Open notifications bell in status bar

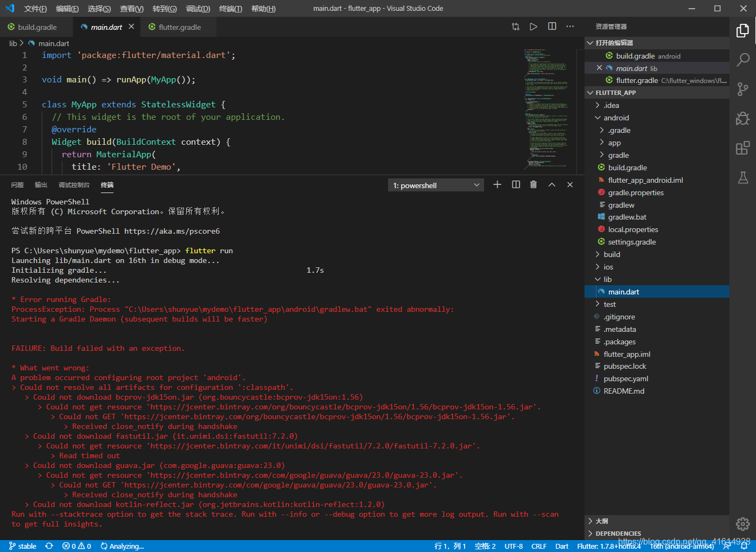pos(744,546)
